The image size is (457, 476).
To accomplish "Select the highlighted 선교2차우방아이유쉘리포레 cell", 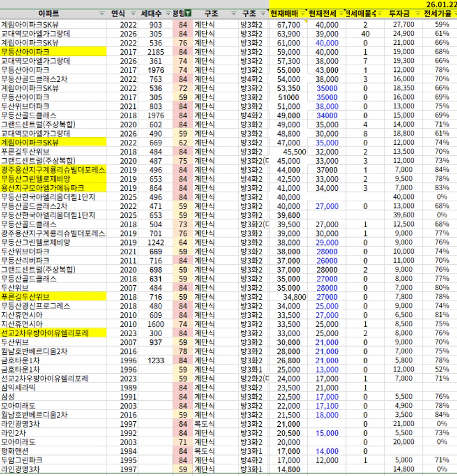I will (54, 333).
